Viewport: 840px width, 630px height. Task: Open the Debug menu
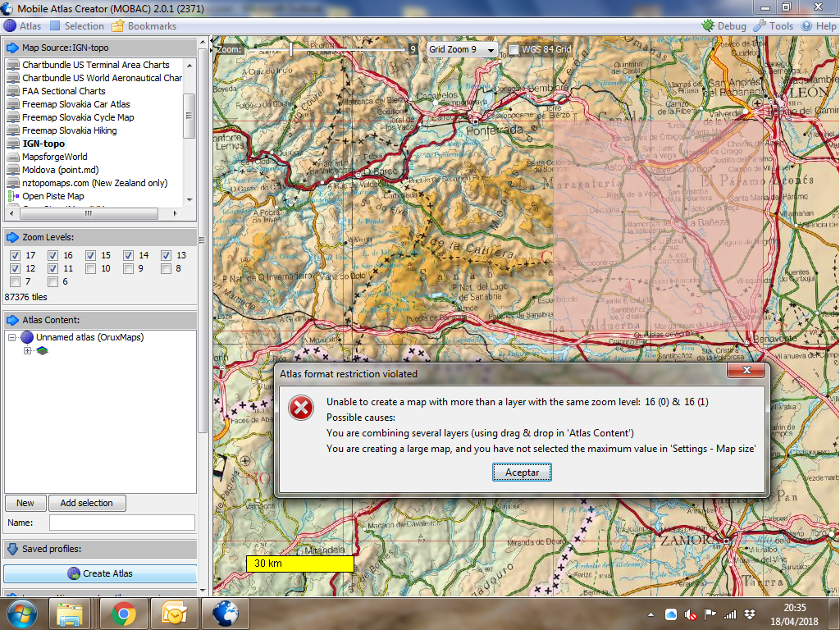point(724,25)
